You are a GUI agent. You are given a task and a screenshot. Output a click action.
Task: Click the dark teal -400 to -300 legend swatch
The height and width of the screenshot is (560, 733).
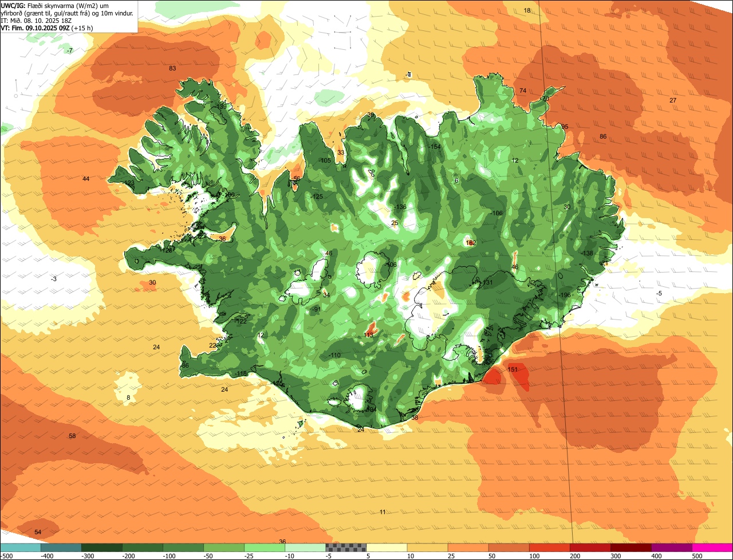[x=61, y=547]
